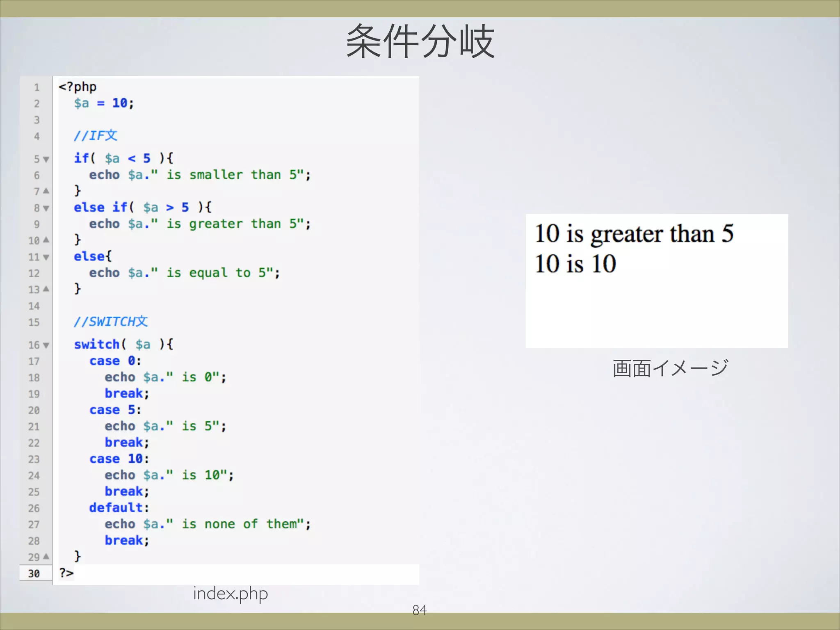Click the 'is 5' echo line on line 21
Viewport: 840px width, 630px height.
point(165,426)
